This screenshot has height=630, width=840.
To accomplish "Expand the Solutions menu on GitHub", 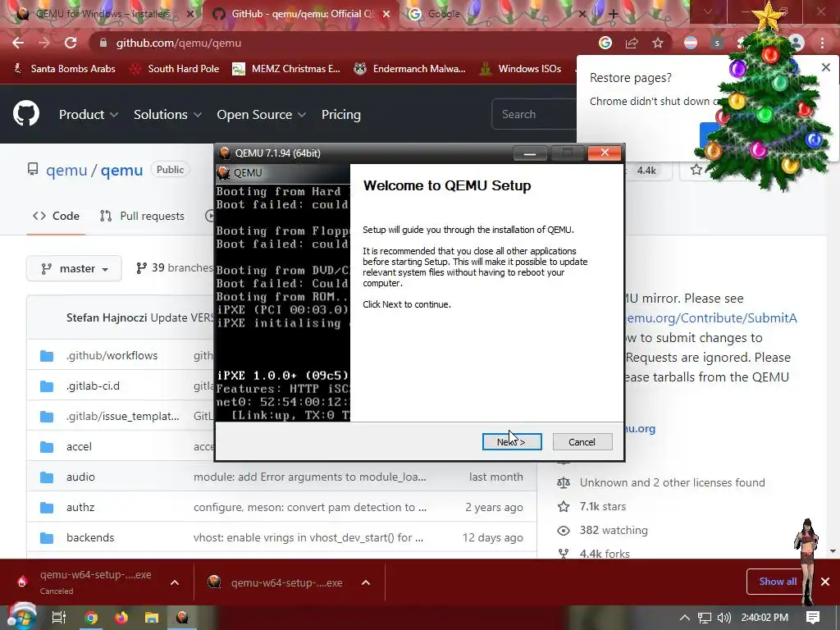I will 167,115.
